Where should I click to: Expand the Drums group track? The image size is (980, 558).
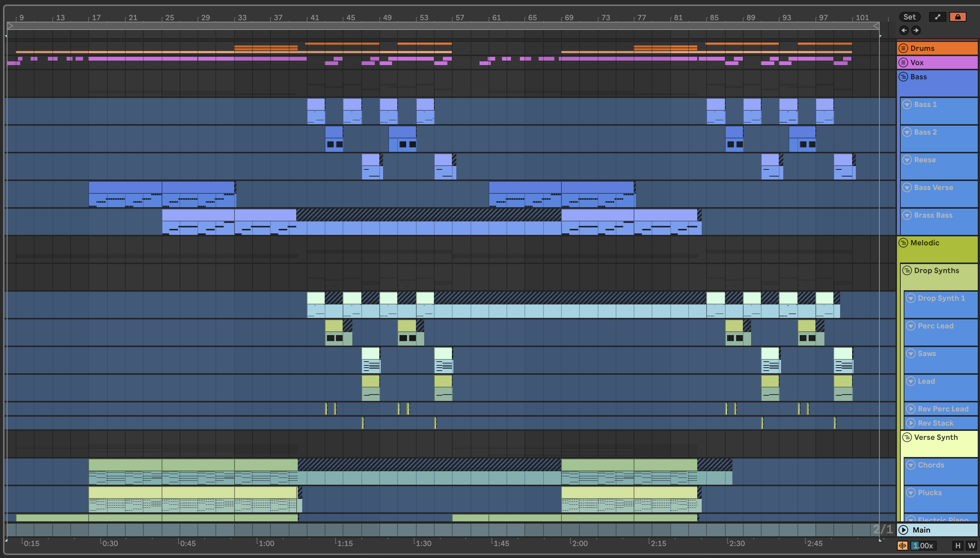point(903,48)
